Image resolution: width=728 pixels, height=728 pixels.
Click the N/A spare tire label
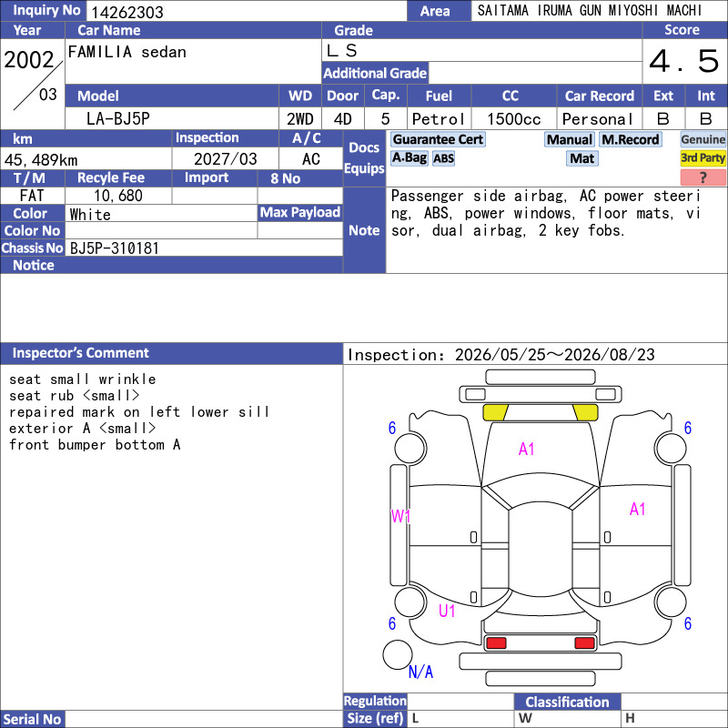[420, 672]
